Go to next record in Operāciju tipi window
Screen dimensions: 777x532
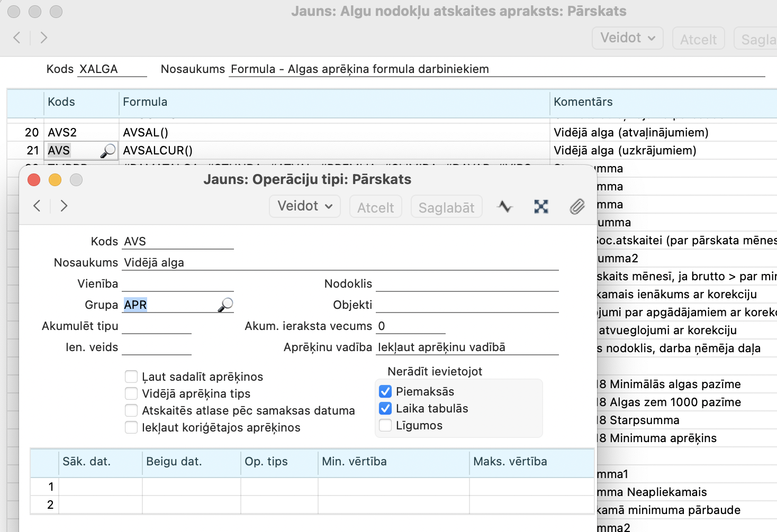[x=64, y=206]
